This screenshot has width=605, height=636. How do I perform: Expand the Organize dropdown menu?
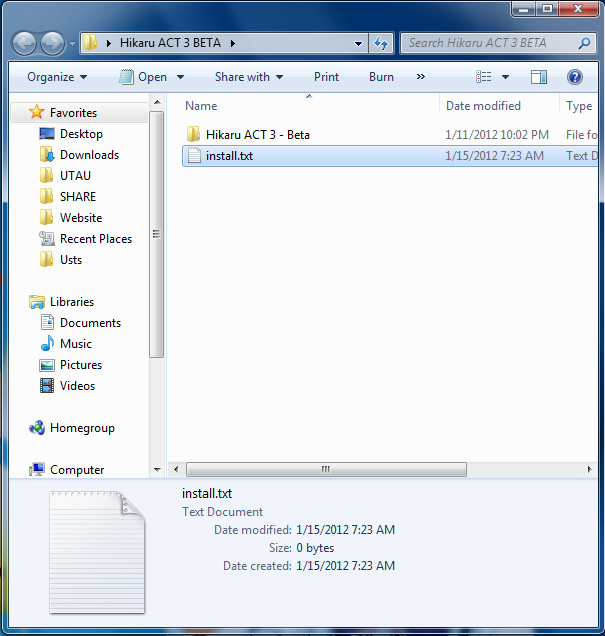(57, 77)
